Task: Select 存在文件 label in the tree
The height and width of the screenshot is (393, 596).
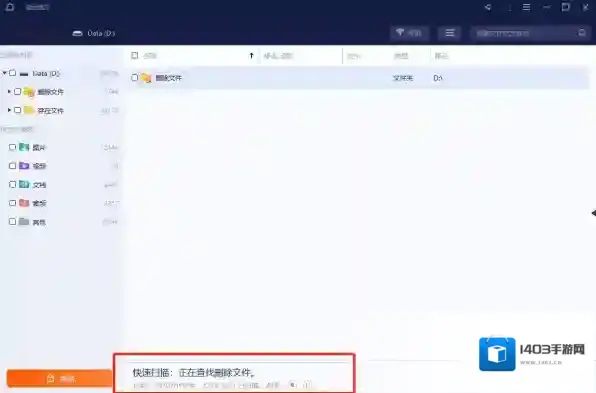Action: [x=51, y=111]
